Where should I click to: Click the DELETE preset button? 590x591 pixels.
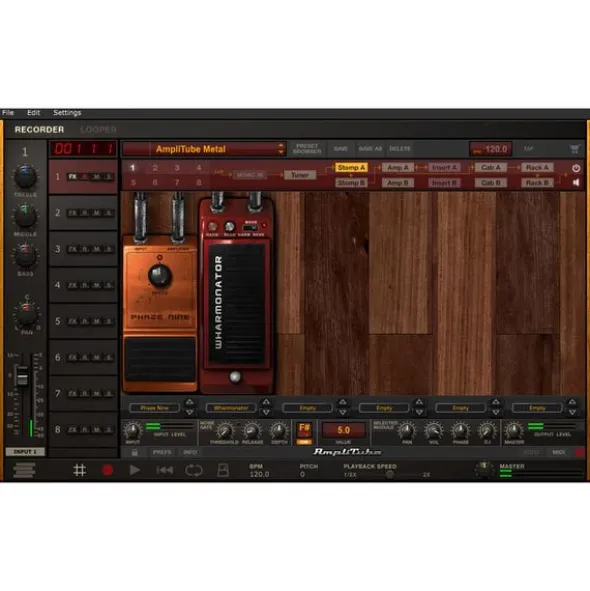400,149
